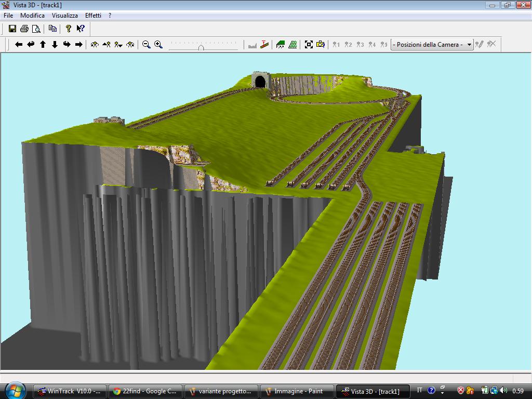The width and height of the screenshot is (532, 399).
Task: Switch to Immagine - Paint window
Action: tap(297, 391)
